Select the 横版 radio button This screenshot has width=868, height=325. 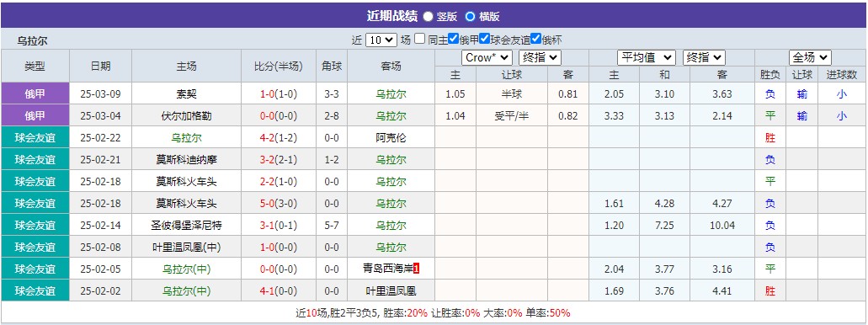click(470, 17)
